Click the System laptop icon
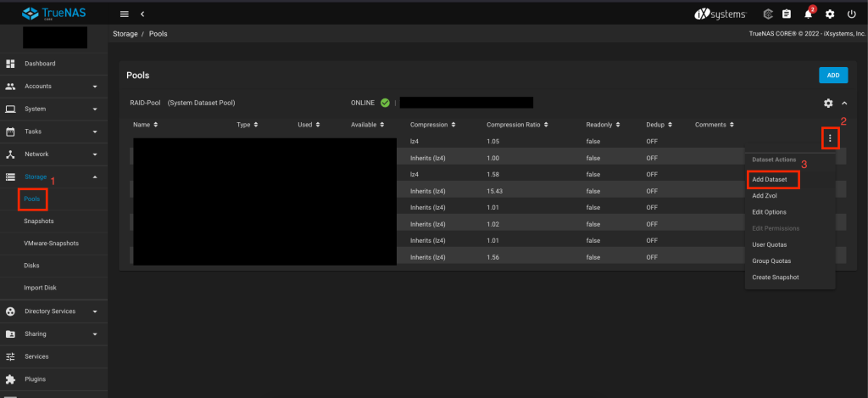Screen dimensions: 868x398 [10, 109]
